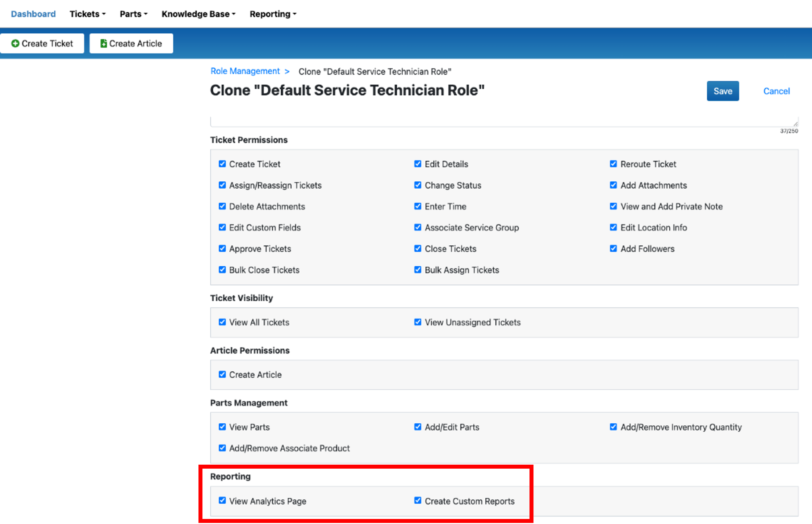Go to the Dashboard tab
The image size is (812, 524).
click(33, 14)
